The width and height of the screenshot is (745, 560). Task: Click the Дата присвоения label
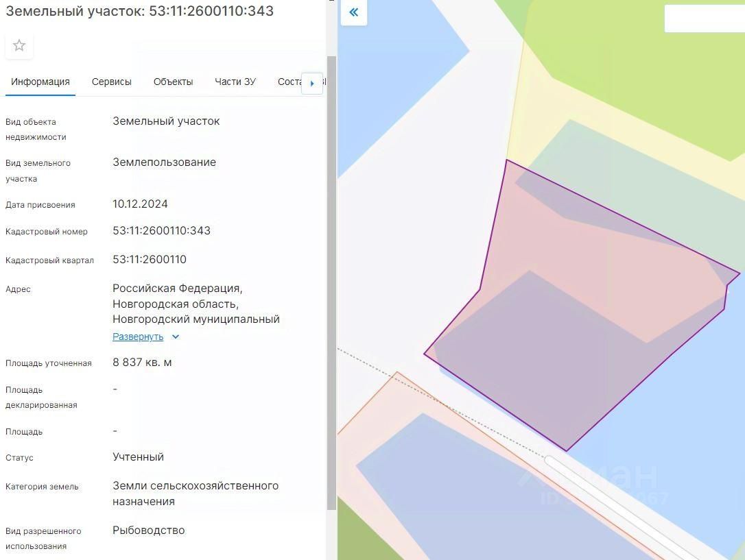tap(40, 205)
